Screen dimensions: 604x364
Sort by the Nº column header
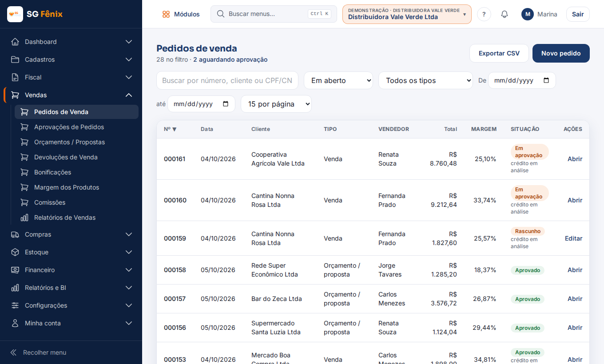[x=170, y=129]
